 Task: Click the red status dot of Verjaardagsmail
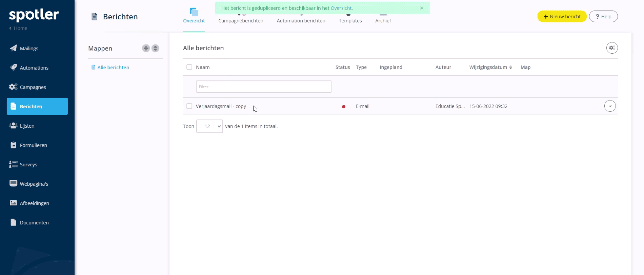pos(344,107)
